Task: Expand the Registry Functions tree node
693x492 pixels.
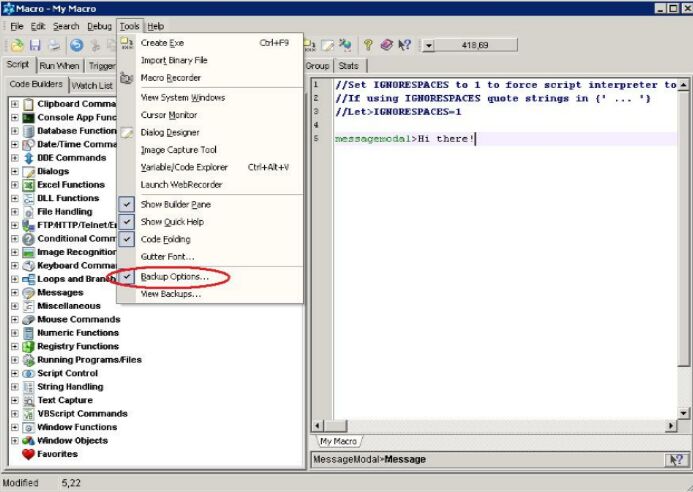Action: pyautogui.click(x=14, y=347)
